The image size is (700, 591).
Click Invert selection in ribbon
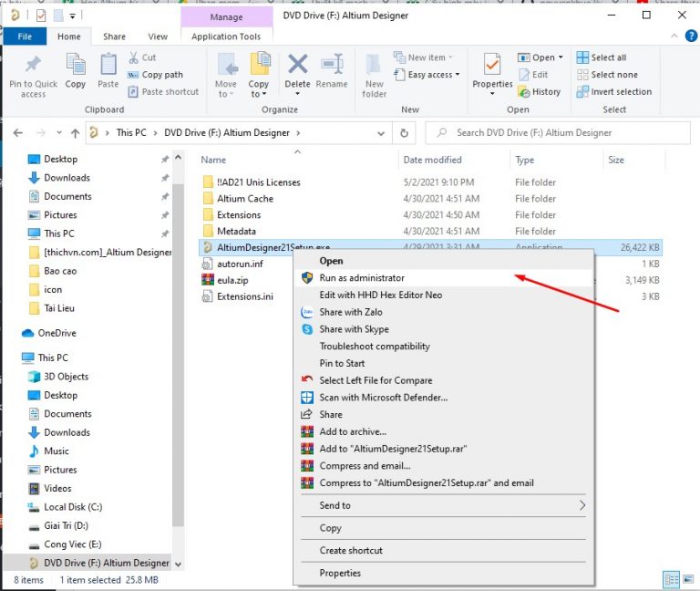coord(620,91)
